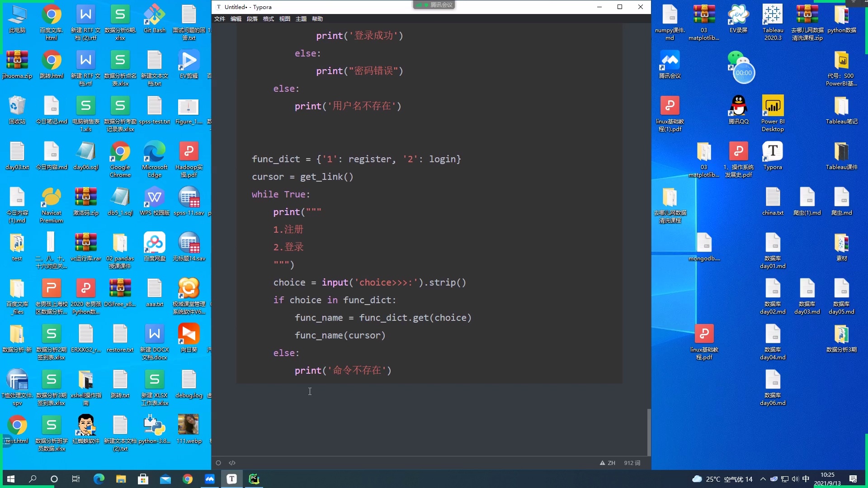Click the 912词 word count display
868x488 pixels.
pos(632,463)
